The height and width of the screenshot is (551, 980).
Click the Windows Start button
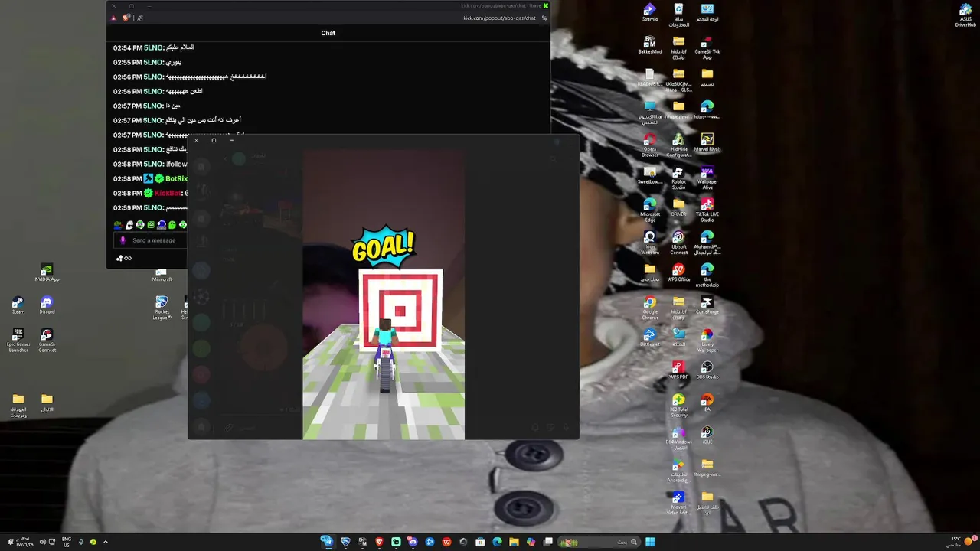coord(650,542)
